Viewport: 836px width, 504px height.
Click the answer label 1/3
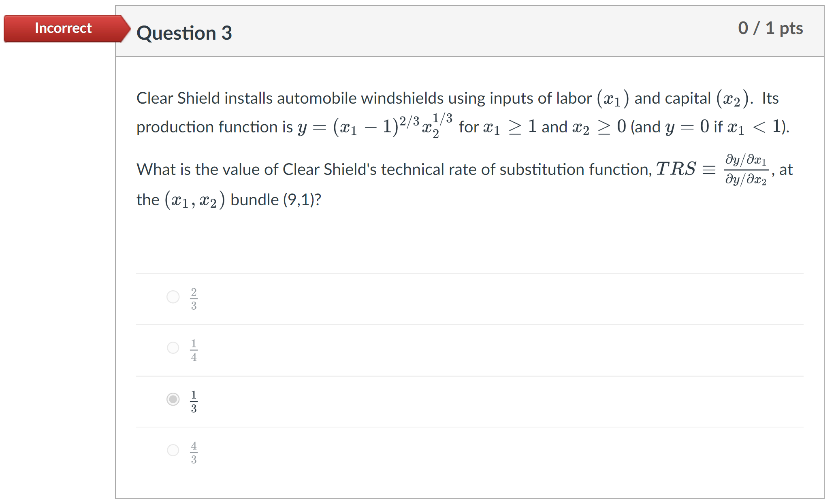coord(194,401)
